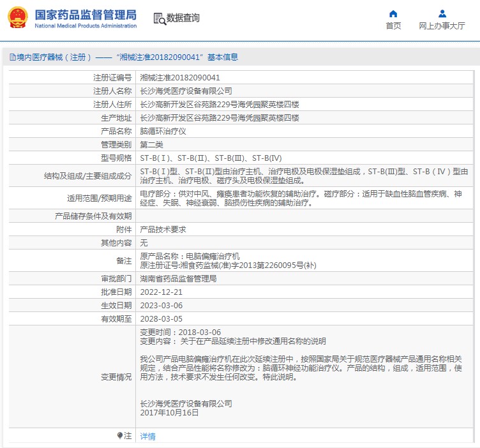Click the 网上办事大厅 user icon
Image resolution: width=480 pixels, height=448 pixels.
(442, 14)
